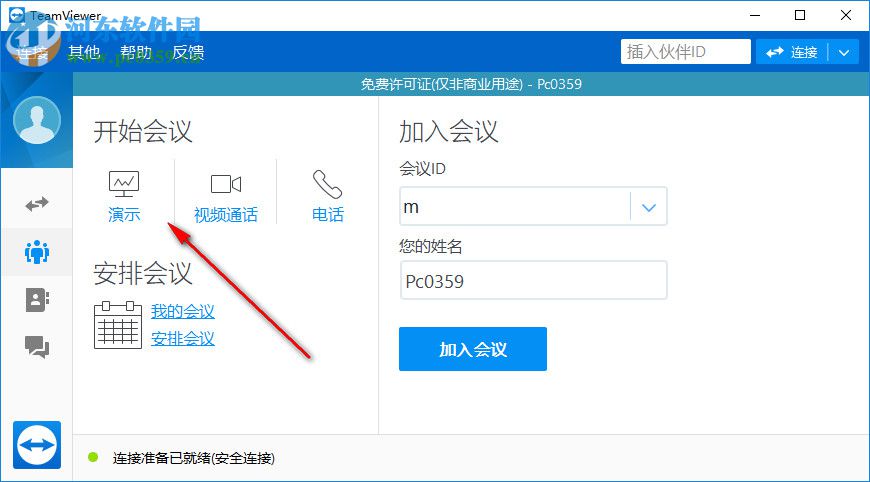
Task: Minimize the TeamViewer window
Action: 755,15
